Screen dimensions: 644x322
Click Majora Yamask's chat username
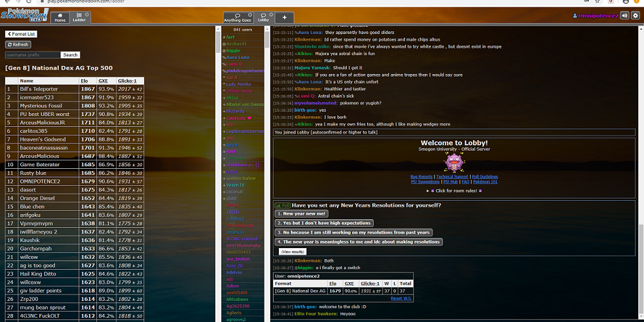pyautogui.click(x=312, y=68)
